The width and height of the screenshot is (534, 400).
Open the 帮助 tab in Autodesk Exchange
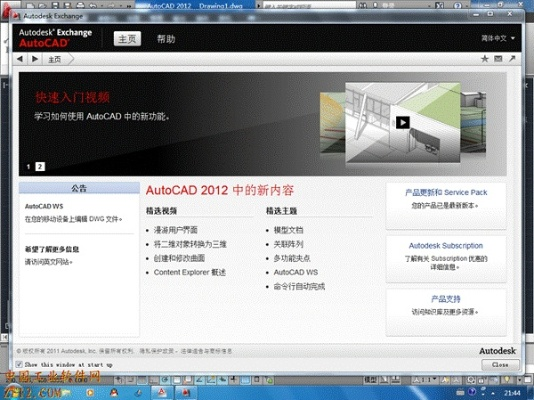(x=166, y=39)
